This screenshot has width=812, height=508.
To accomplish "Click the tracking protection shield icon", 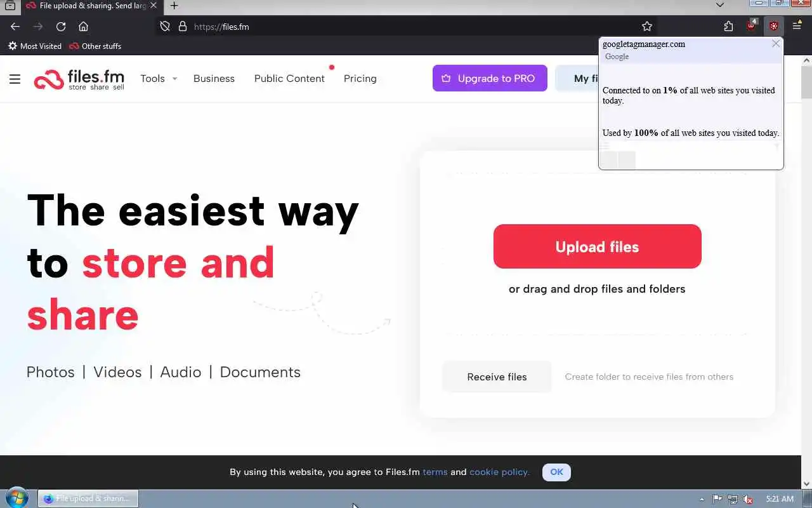I will (165, 27).
